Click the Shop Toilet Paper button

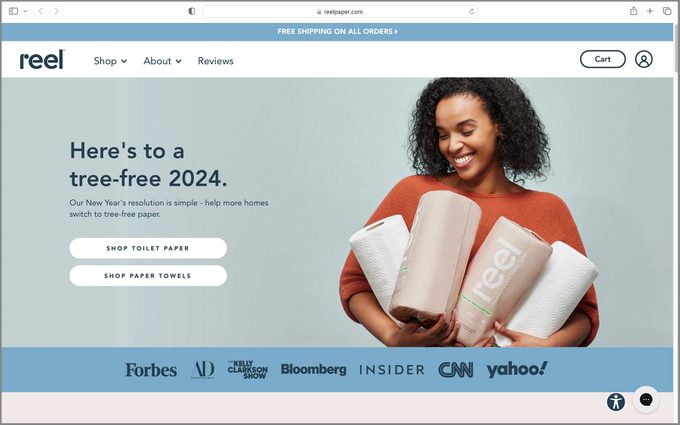pyautogui.click(x=148, y=248)
